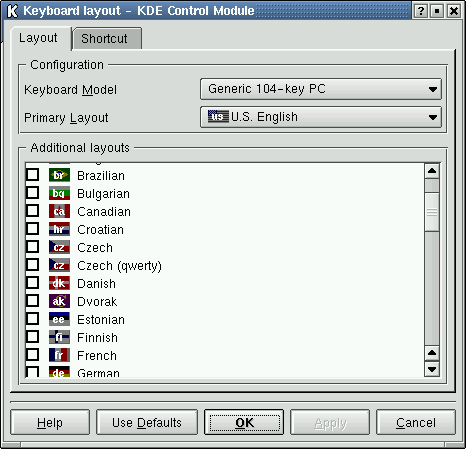Click the Keyboard Model label
Viewport: 466px width, 449px height.
point(70,90)
